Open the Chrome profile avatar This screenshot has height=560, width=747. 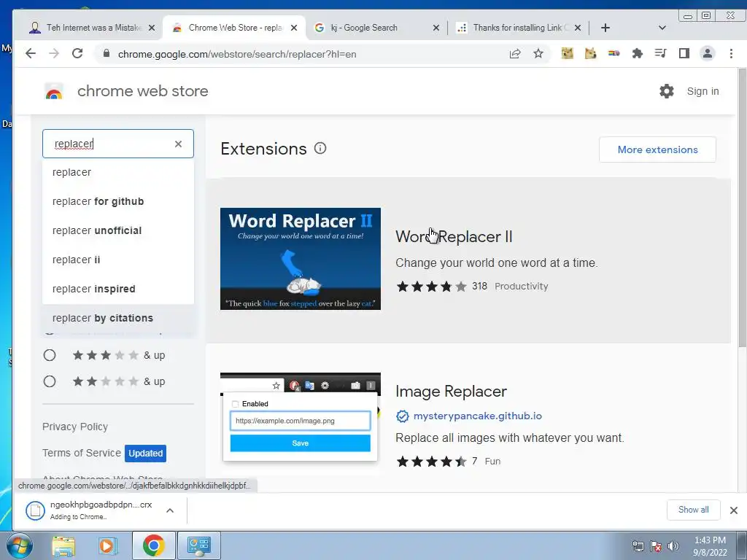click(708, 54)
